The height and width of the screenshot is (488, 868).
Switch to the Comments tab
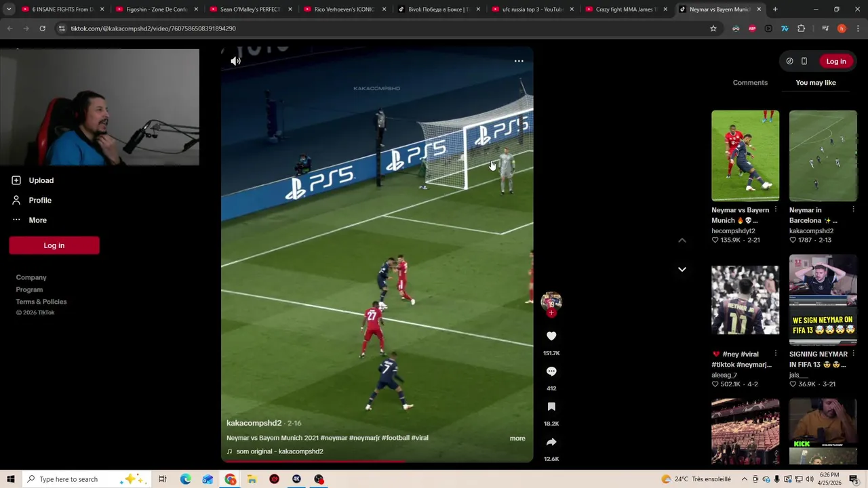click(750, 83)
